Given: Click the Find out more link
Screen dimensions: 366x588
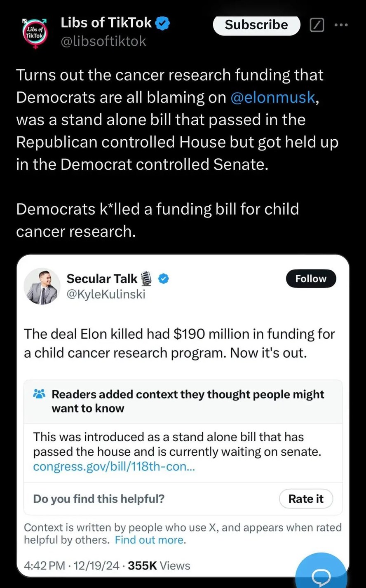Looking at the screenshot, I should (150, 540).
